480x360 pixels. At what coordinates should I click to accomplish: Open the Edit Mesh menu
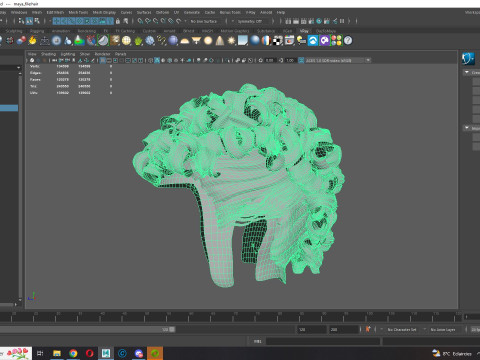point(55,12)
